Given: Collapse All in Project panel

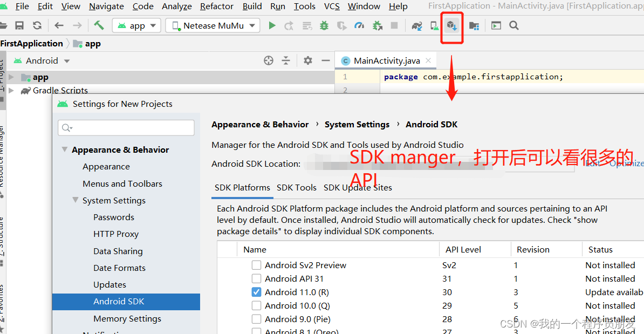Looking at the screenshot, I should (286, 61).
